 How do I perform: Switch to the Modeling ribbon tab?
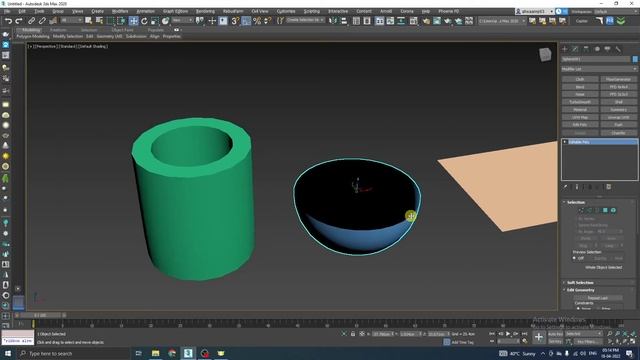tap(31, 30)
